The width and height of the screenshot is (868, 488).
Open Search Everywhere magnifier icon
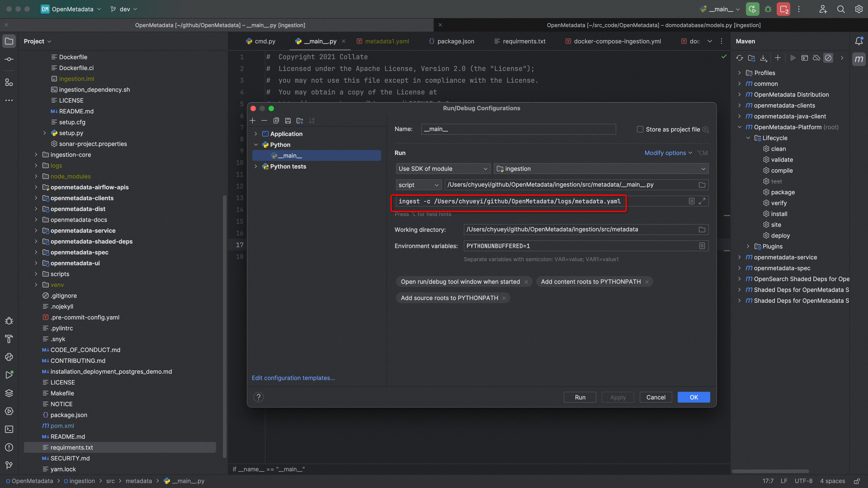coord(841,9)
